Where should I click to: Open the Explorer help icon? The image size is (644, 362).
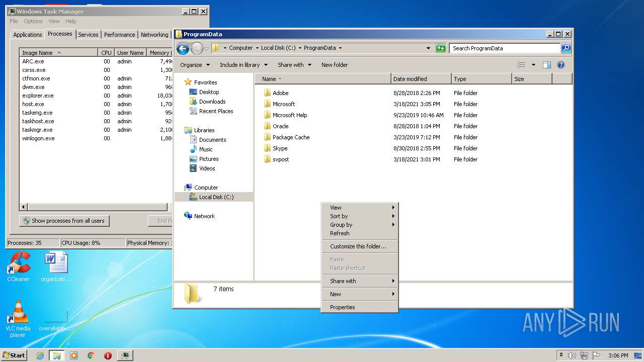(x=561, y=65)
